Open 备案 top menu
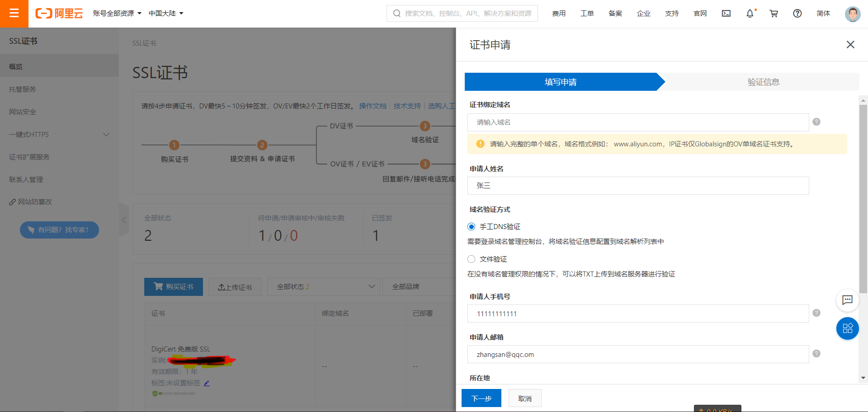Screen dimensions: 868x412 (x=615, y=14)
